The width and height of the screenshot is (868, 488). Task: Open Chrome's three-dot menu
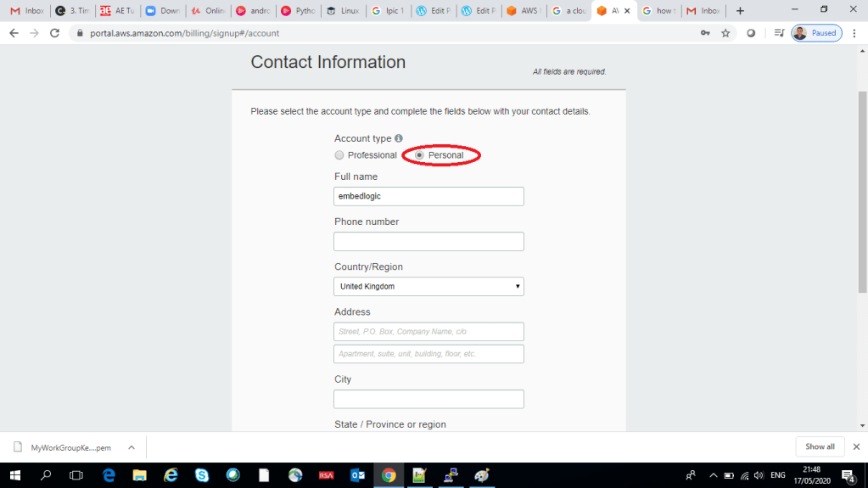[854, 33]
